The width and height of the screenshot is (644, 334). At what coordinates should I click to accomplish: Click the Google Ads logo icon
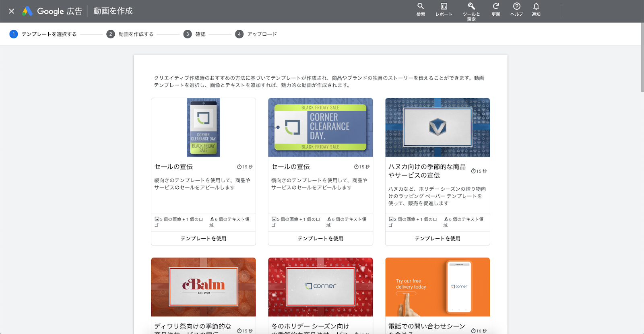[x=27, y=11]
